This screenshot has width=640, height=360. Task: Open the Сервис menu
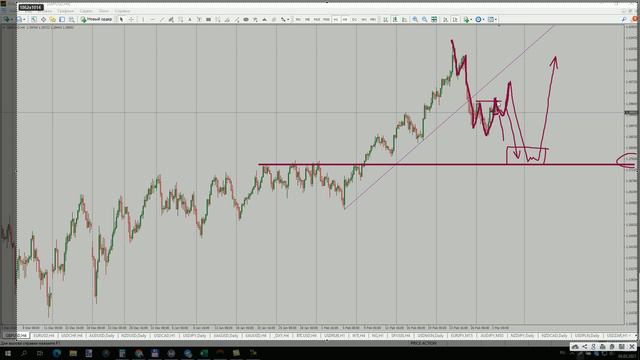click(86, 11)
